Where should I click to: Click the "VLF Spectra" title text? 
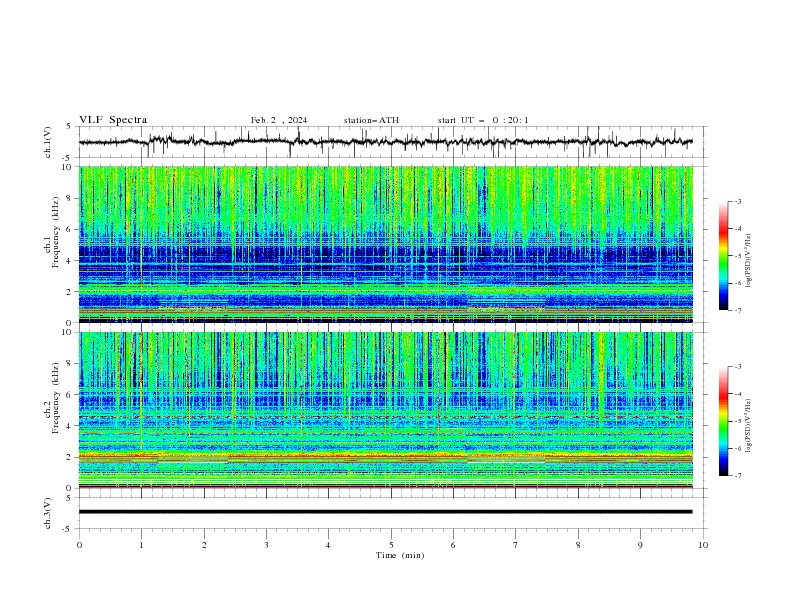pos(113,120)
